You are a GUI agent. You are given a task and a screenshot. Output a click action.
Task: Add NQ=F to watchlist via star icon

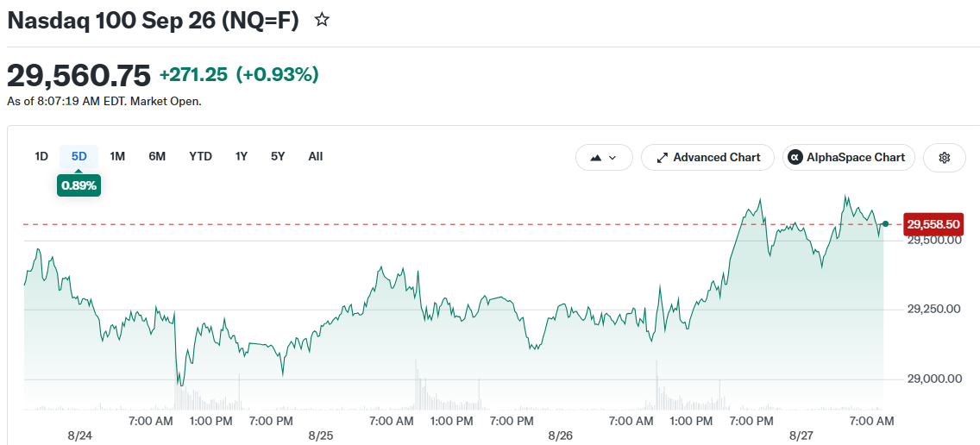pos(322,20)
